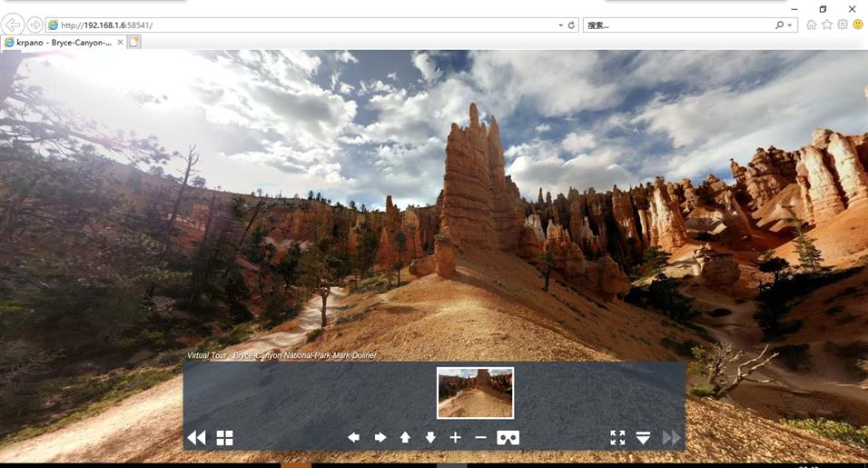The width and height of the screenshot is (868, 468).
Task: Select the Bryce Canyon scene thumbnail
Action: (x=475, y=393)
